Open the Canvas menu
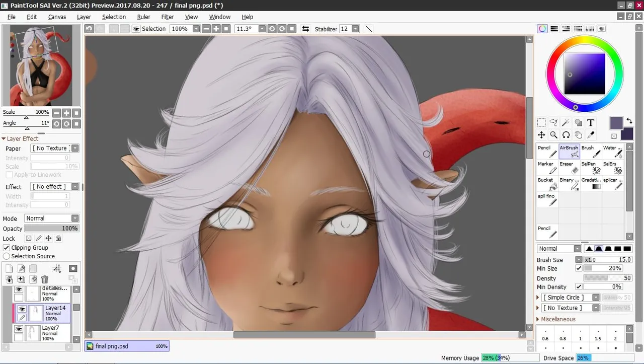Screen dimensions: 644x364 coord(57,17)
